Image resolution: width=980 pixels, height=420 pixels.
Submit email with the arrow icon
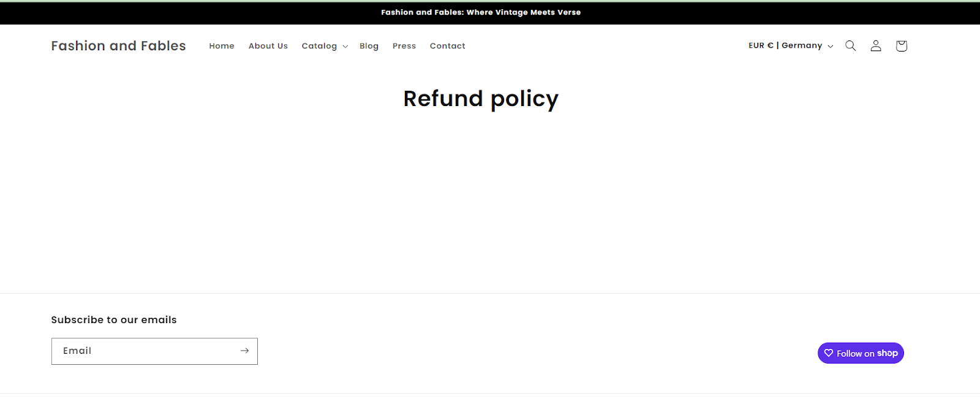pos(244,351)
